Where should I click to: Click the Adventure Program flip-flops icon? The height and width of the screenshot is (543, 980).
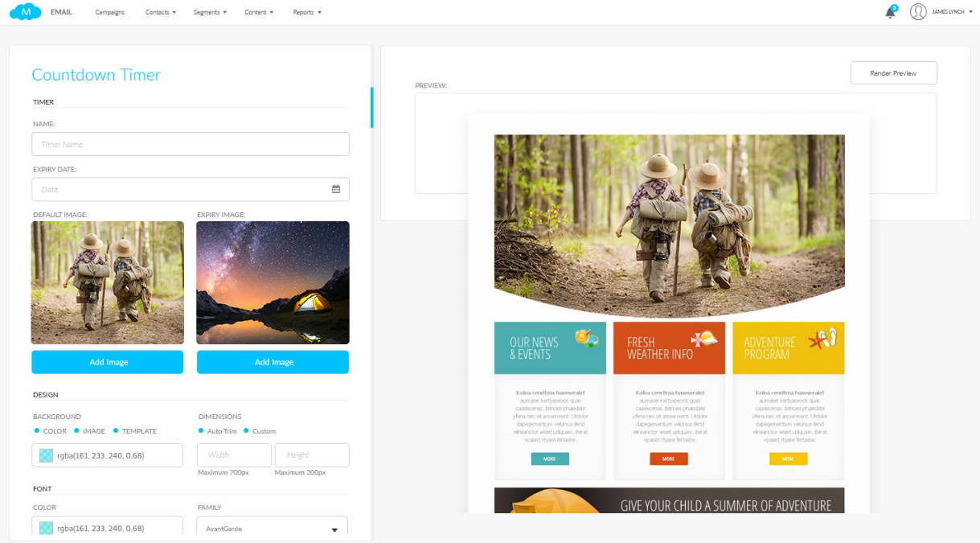pyautogui.click(x=822, y=339)
